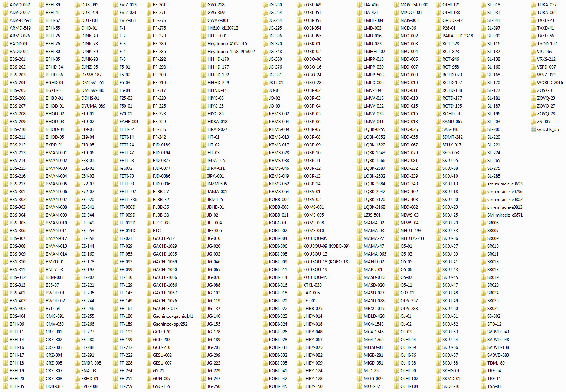Select the KOUBOU-09 (KOBO-09) folder name
This screenshot has width=566, height=392.
tap(326, 246)
